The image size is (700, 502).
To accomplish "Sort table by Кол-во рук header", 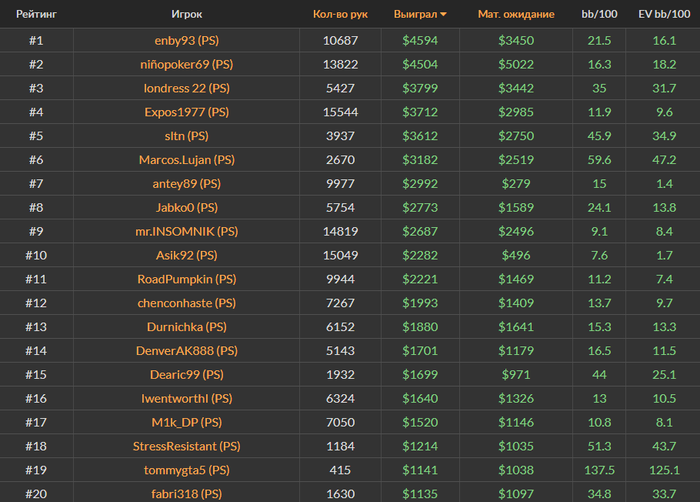I will 340,14.
